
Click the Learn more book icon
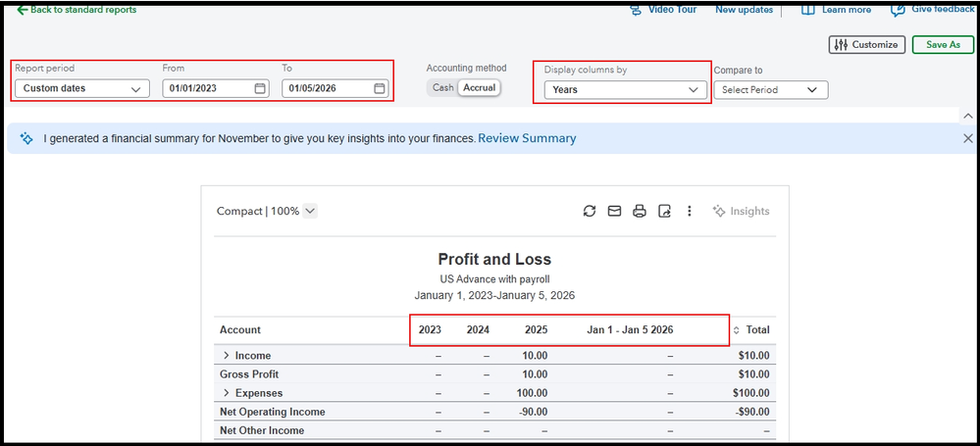click(808, 10)
